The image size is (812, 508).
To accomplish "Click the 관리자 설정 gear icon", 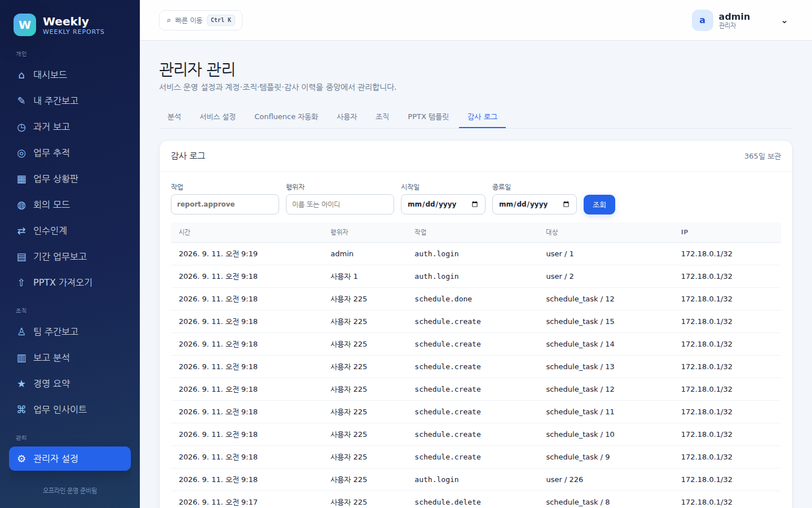I will 21,459.
